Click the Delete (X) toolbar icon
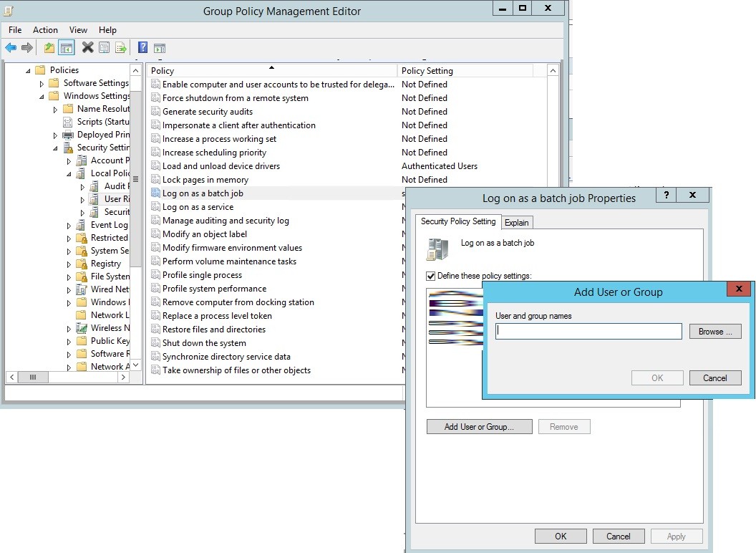This screenshot has height=553, width=756. (x=87, y=47)
